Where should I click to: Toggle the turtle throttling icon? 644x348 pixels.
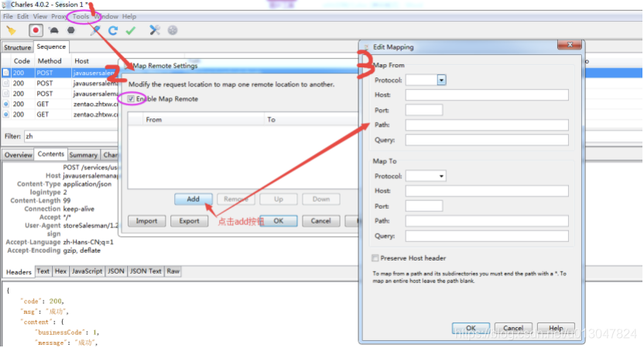coord(54,30)
